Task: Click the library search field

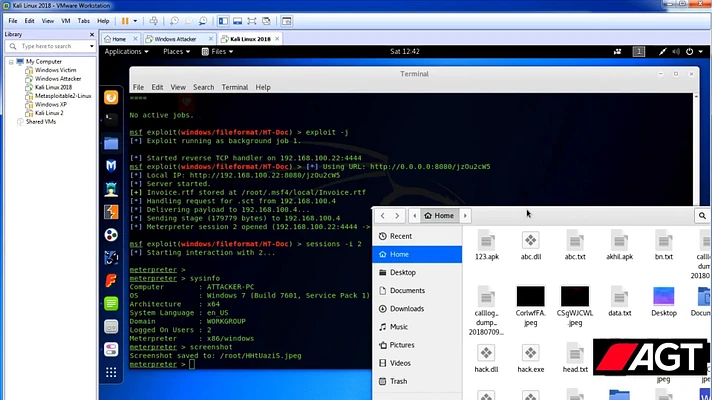Action: tap(50, 46)
